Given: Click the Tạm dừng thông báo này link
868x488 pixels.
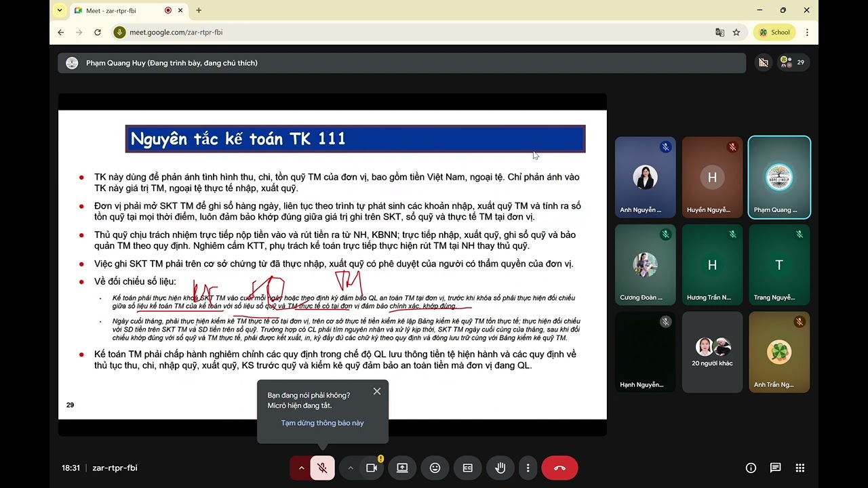Looking at the screenshot, I should tap(322, 423).
